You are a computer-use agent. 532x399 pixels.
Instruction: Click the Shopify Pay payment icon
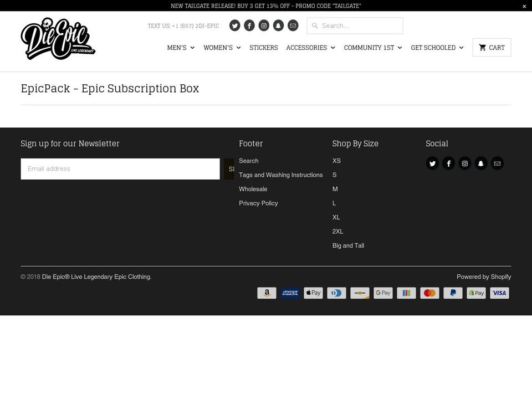[x=476, y=293]
